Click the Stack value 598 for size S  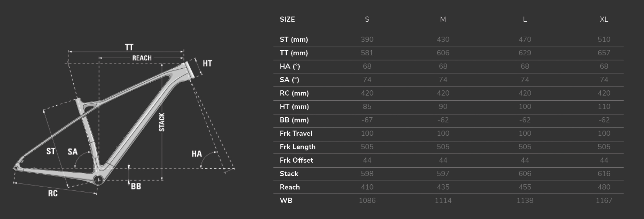point(367,174)
